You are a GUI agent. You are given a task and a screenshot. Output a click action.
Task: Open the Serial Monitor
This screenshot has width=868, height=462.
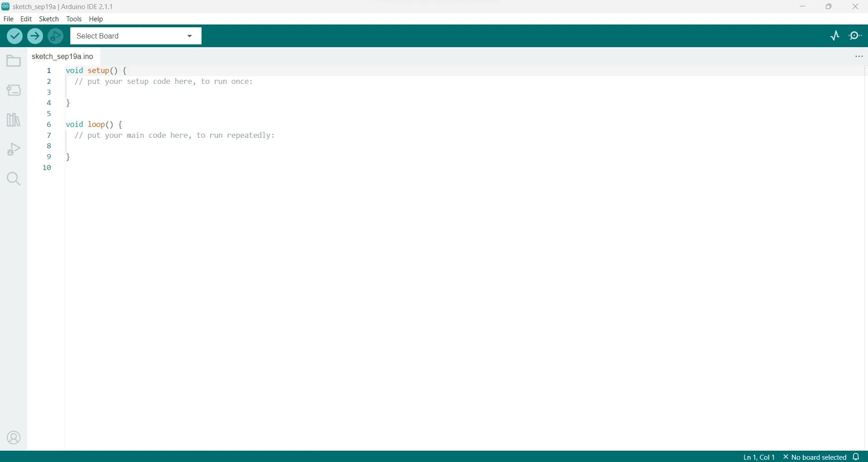855,36
